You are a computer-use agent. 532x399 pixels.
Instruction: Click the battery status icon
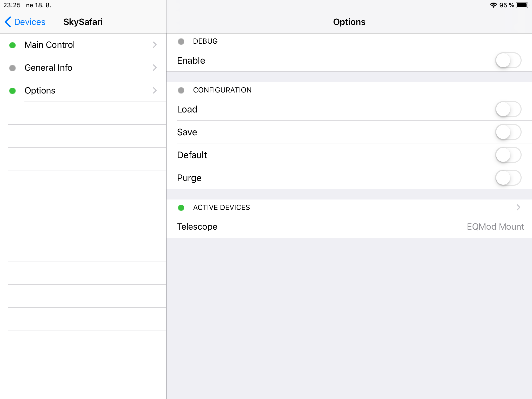click(522, 5)
